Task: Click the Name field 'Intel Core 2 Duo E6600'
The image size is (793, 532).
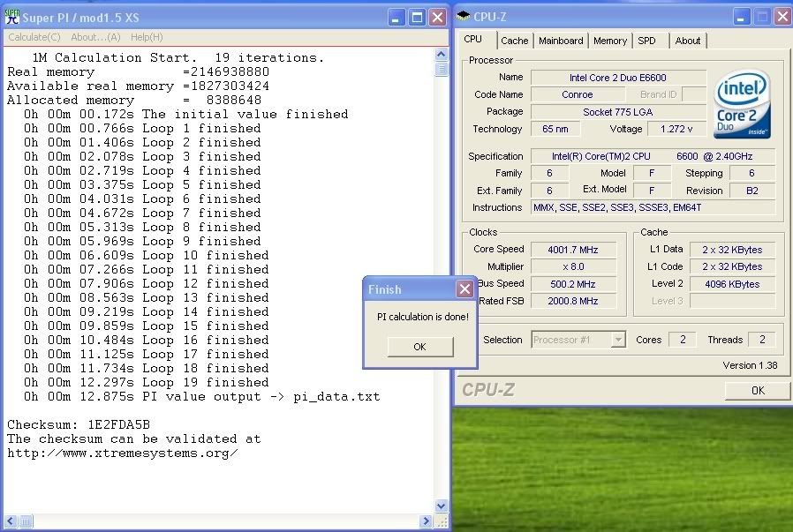Action: click(x=618, y=78)
